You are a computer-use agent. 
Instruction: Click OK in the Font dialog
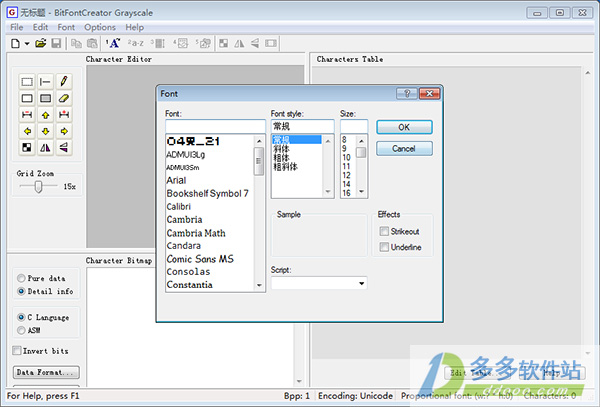tap(404, 127)
